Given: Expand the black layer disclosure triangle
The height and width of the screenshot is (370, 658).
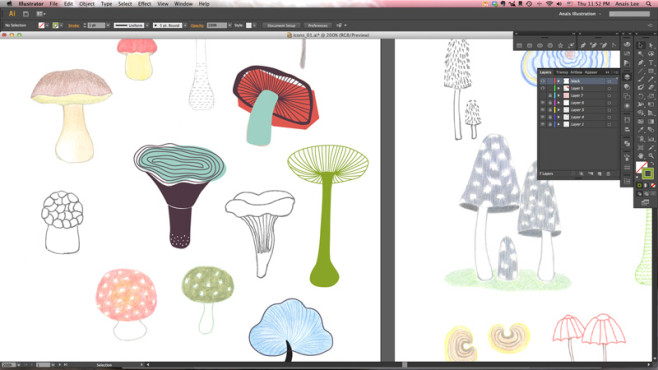Looking at the screenshot, I should 559,81.
